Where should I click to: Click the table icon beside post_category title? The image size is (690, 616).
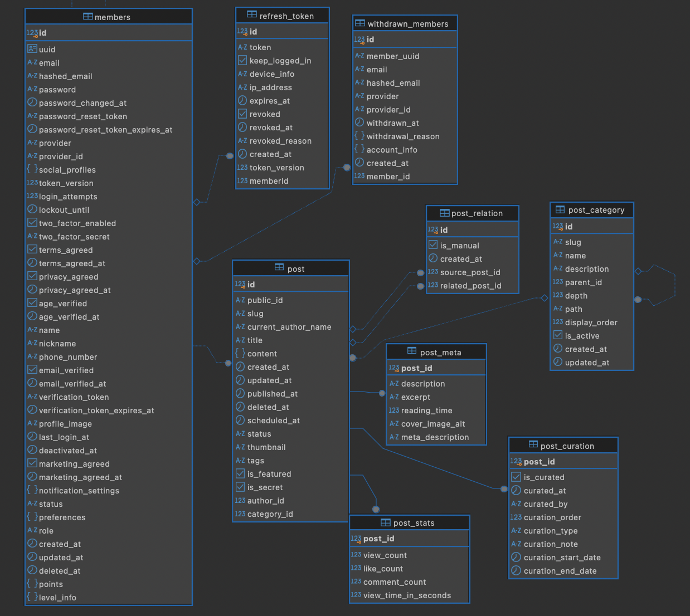click(x=560, y=209)
